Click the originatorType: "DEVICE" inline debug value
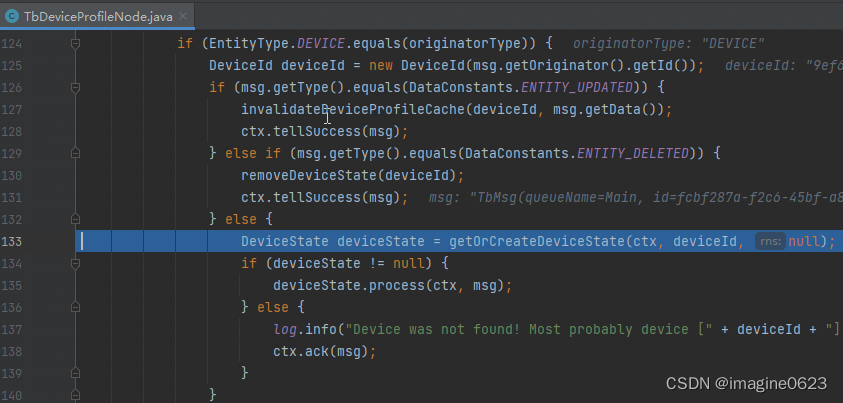 (x=668, y=44)
